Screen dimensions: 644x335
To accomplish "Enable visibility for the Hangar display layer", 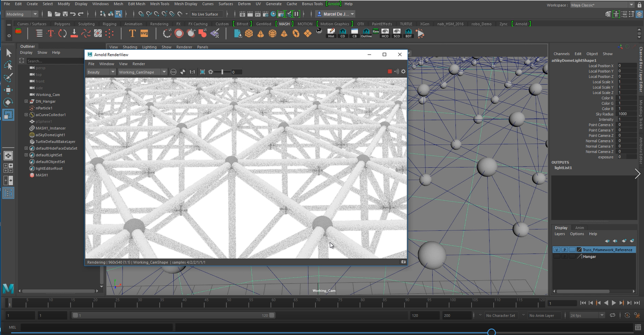I will click(x=557, y=256).
